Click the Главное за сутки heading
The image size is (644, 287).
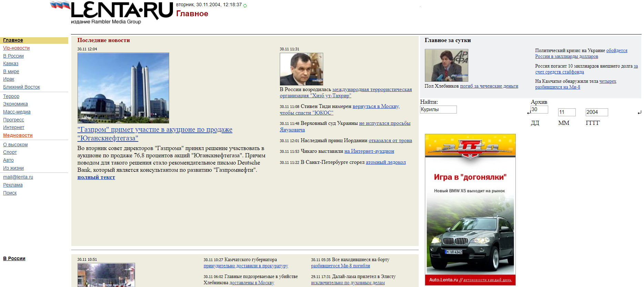coord(448,40)
